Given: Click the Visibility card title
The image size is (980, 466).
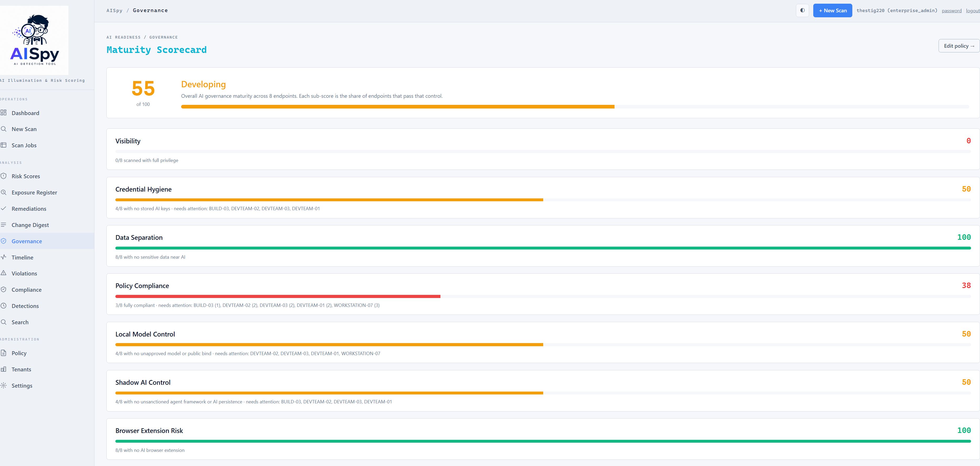Looking at the screenshot, I should 128,141.
